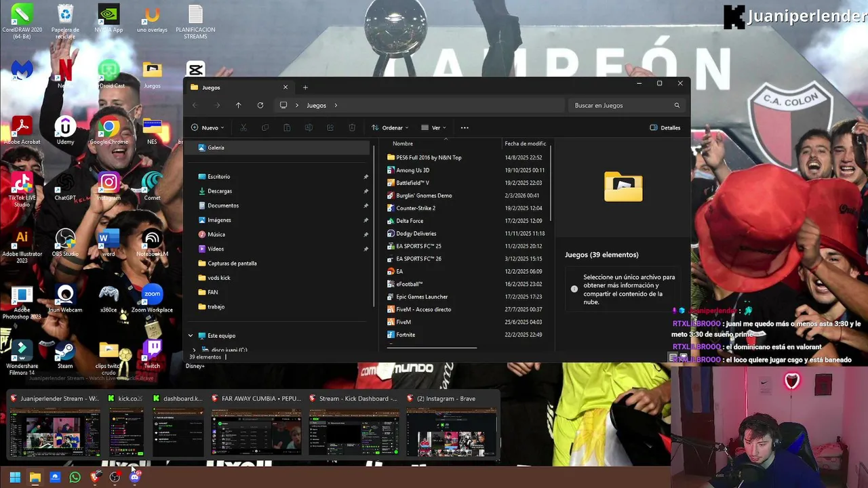Add a new File Explorer tab
This screenshot has width=868, height=488.
(305, 87)
